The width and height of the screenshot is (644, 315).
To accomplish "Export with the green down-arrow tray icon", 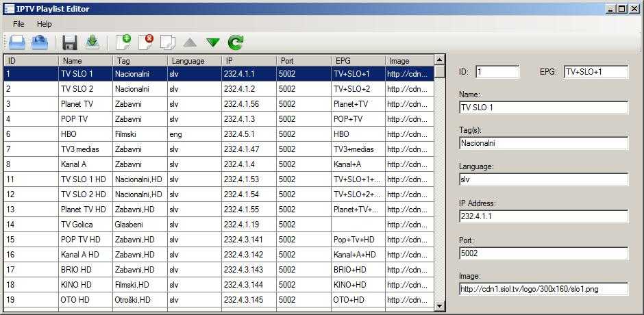I will click(92, 42).
